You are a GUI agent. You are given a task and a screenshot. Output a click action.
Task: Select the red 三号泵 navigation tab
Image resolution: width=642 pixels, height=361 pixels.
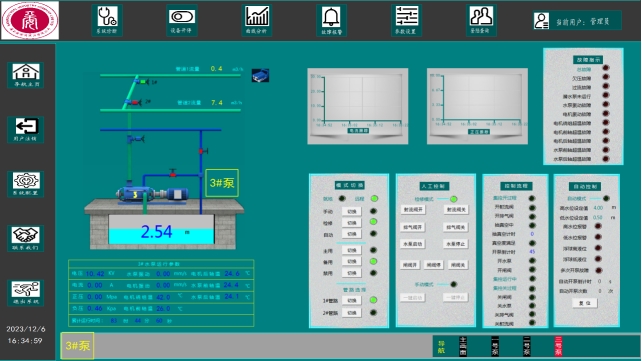pos(558,346)
